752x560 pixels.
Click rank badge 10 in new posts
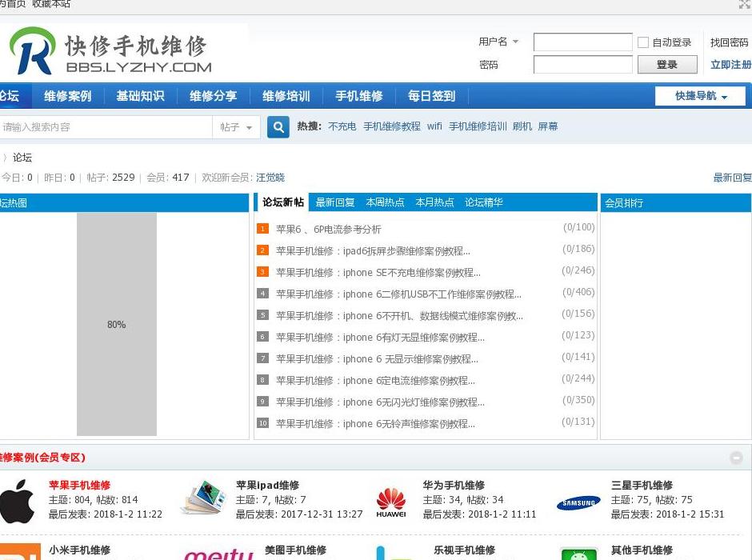click(x=262, y=423)
